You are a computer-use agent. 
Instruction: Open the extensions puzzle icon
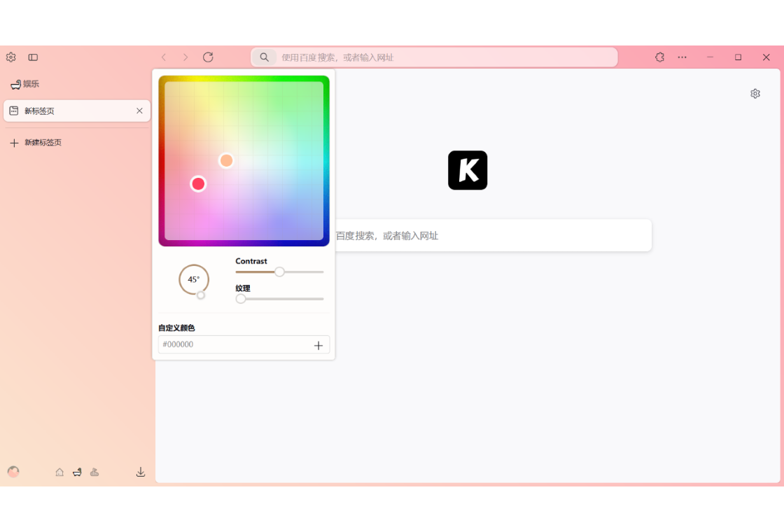pyautogui.click(x=659, y=57)
